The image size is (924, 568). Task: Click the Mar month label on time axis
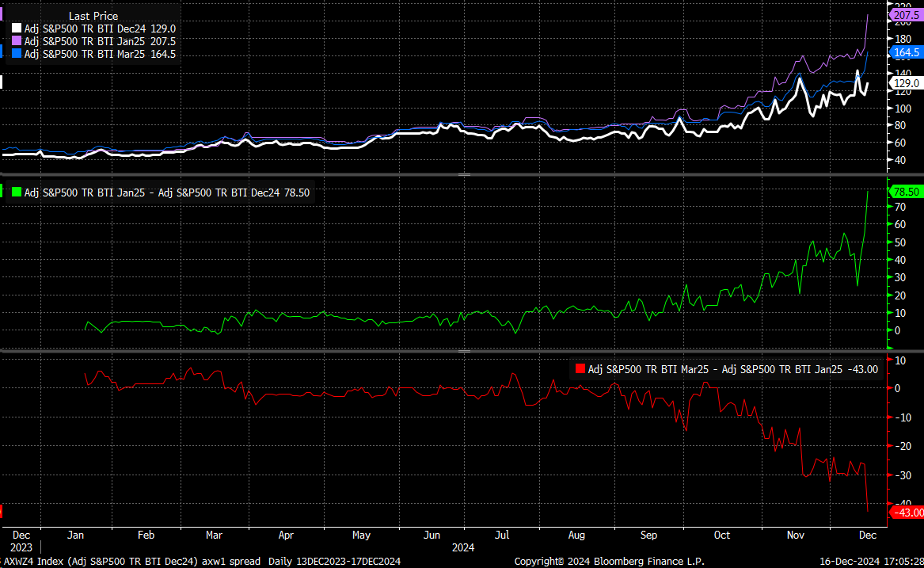tap(214, 535)
